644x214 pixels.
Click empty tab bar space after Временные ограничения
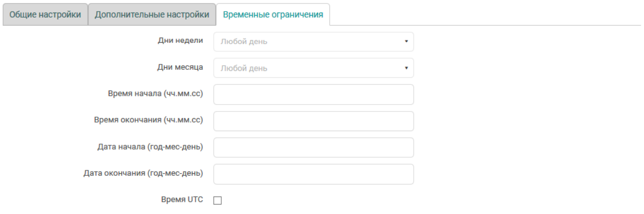[x=483, y=15]
